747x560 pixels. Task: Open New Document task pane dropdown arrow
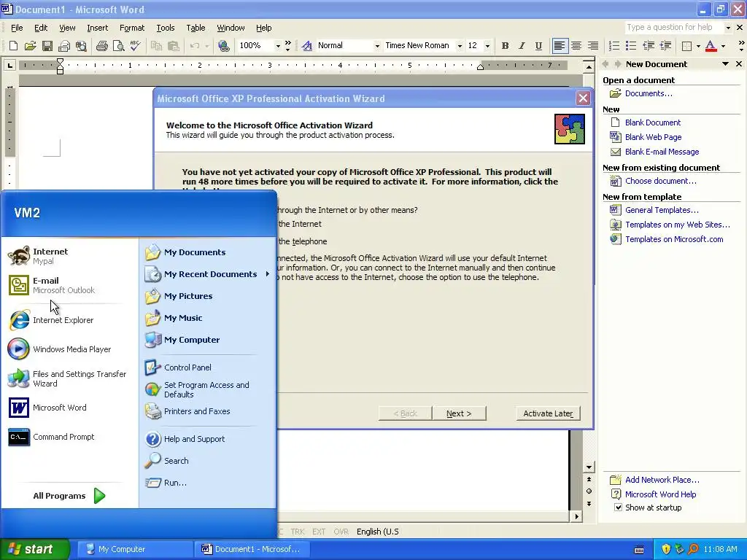(725, 64)
